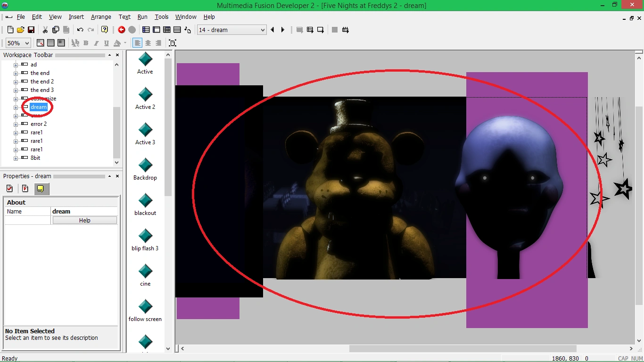The height and width of the screenshot is (362, 644).
Task: Open the Edit menu
Action: (x=37, y=17)
